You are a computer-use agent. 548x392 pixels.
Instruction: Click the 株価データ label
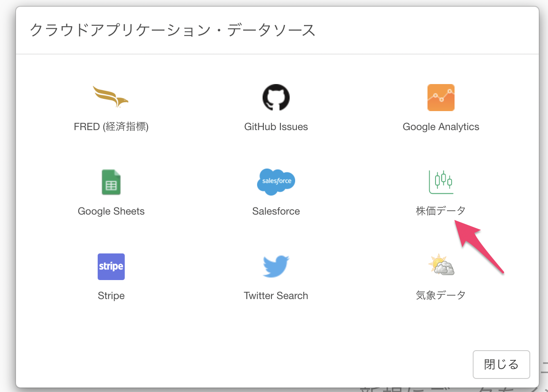click(441, 211)
